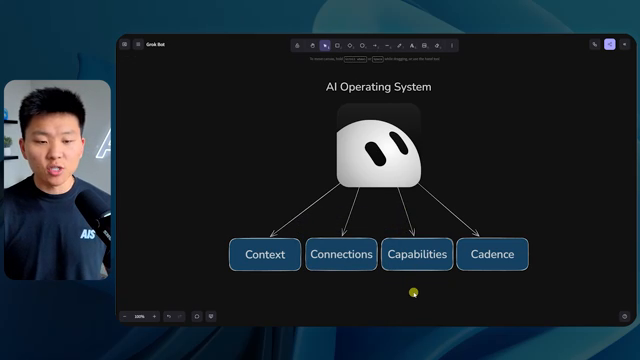The height and width of the screenshot is (360, 640).
Task: Select the Diamond shape tool
Action: tap(350, 46)
